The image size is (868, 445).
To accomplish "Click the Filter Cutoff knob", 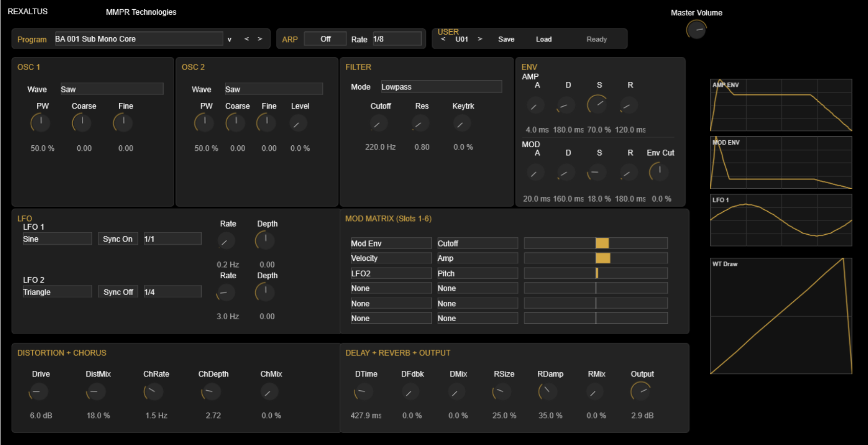I will (379, 124).
